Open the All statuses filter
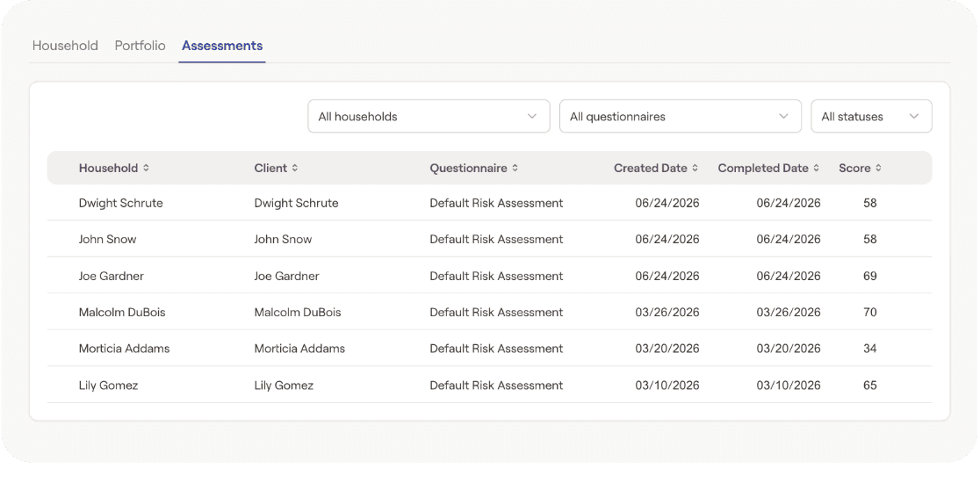This screenshot has width=980, height=483. pyautogui.click(x=871, y=116)
